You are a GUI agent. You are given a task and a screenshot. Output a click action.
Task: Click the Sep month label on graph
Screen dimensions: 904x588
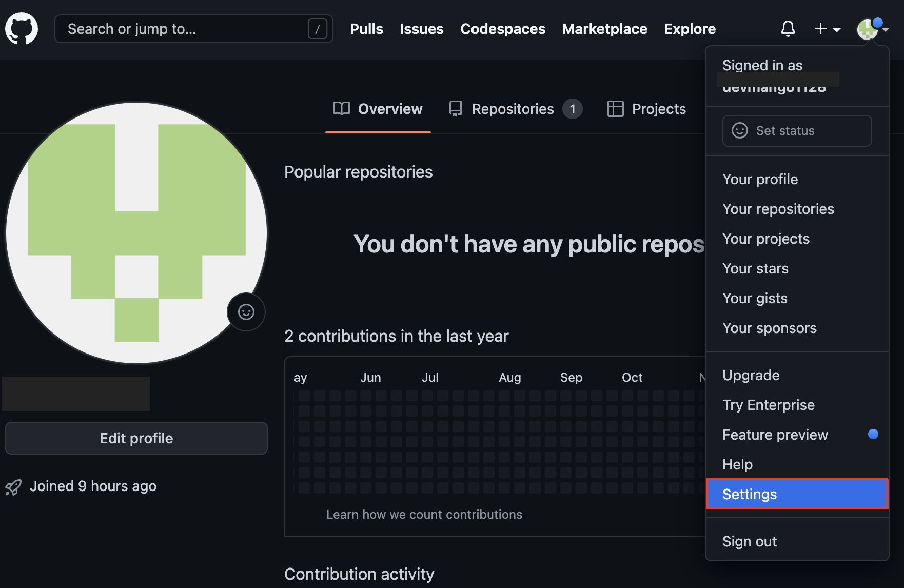[571, 378]
